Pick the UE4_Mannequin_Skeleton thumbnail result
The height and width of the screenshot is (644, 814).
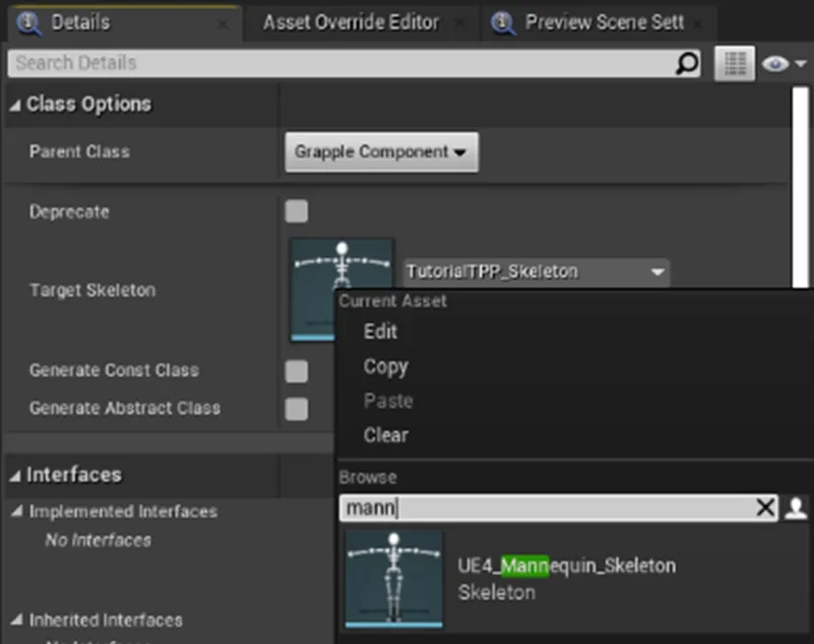click(394, 579)
